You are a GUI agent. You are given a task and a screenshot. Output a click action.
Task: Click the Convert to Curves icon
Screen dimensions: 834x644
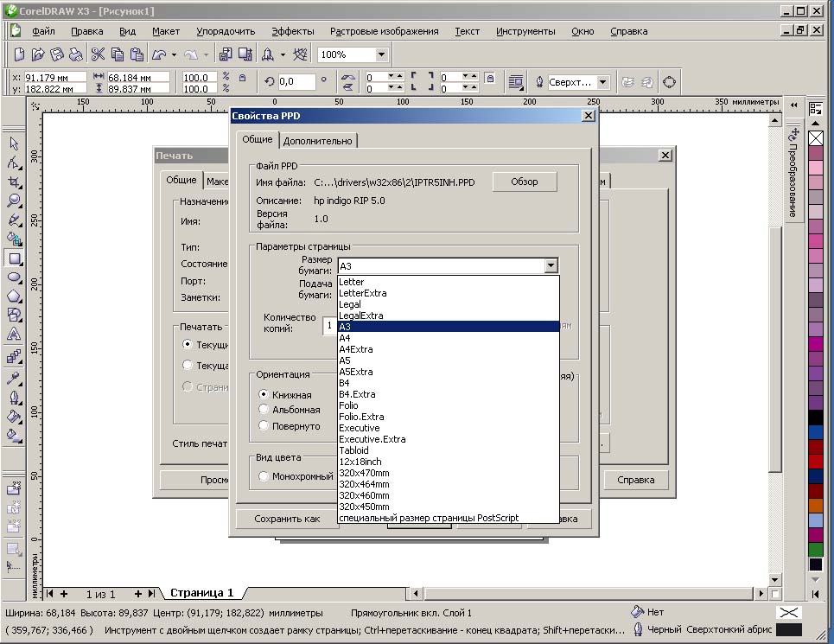(669, 82)
